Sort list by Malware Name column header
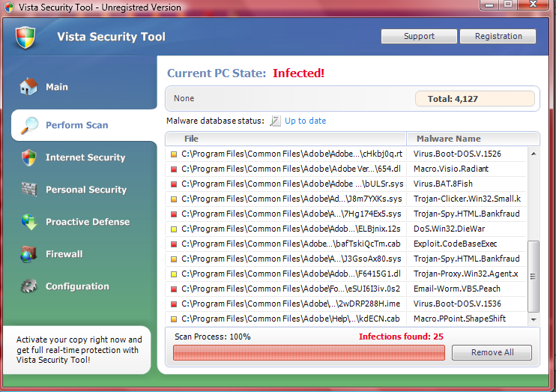This screenshot has width=556, height=392. click(473, 139)
